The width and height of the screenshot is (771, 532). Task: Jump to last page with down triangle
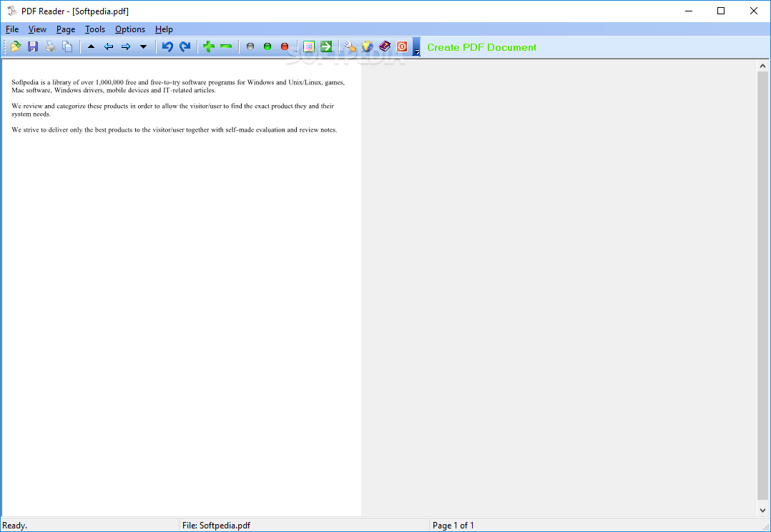click(143, 46)
